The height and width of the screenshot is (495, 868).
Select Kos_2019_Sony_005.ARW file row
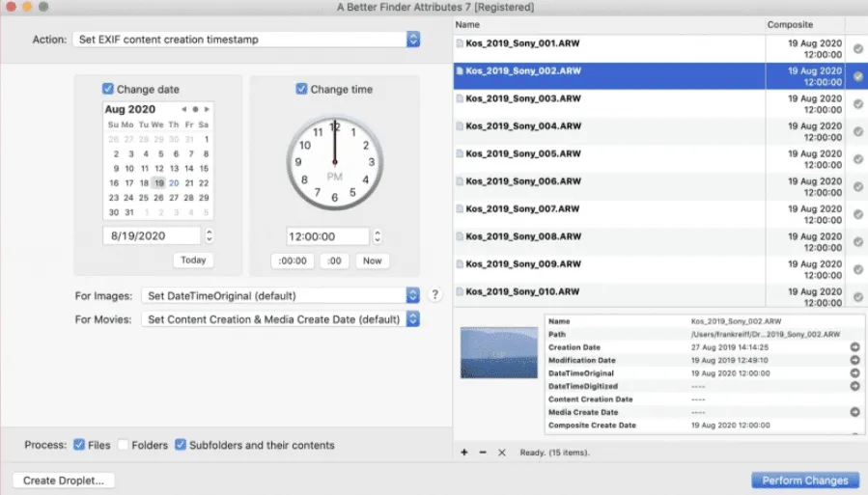pyautogui.click(x=659, y=159)
